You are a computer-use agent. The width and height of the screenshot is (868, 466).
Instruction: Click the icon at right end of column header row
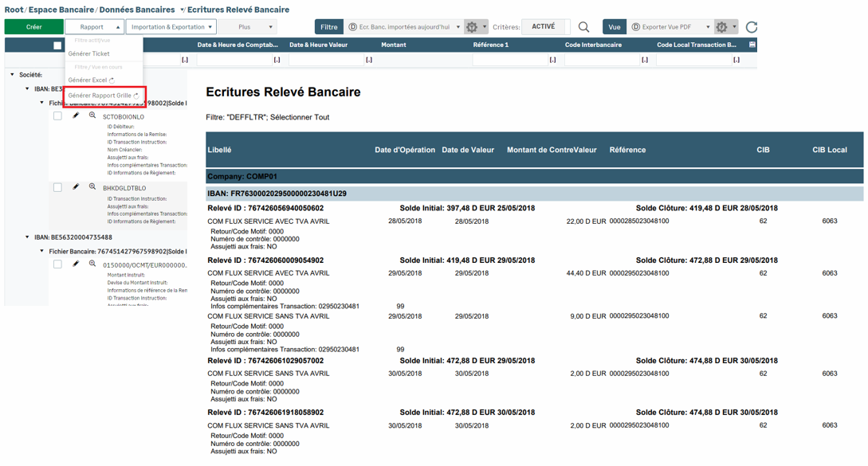(x=752, y=45)
